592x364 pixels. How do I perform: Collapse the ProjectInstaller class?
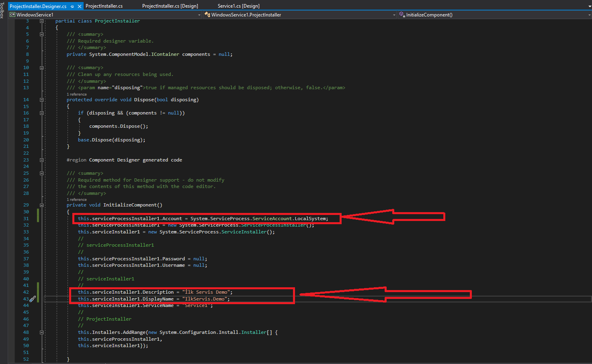41,20
